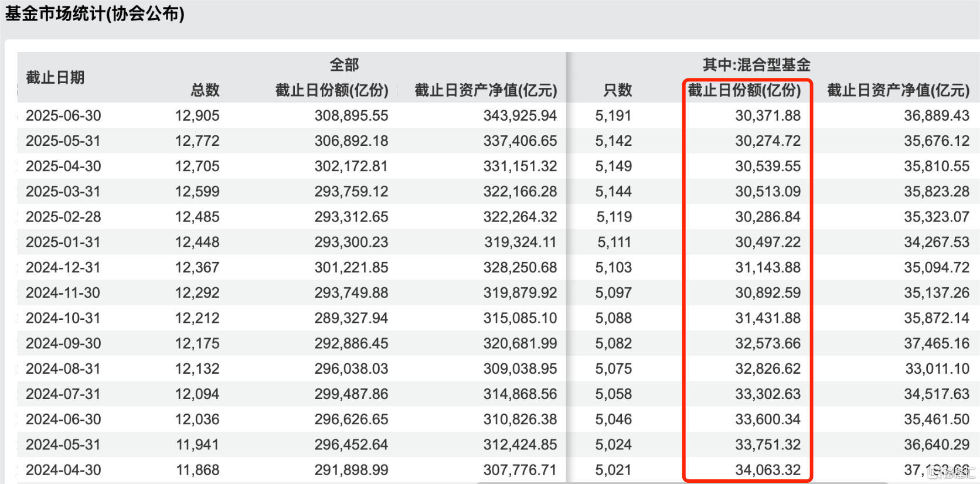This screenshot has width=980, height=484.
Task: Select the 2024-05-31 date row
Action: (498, 444)
